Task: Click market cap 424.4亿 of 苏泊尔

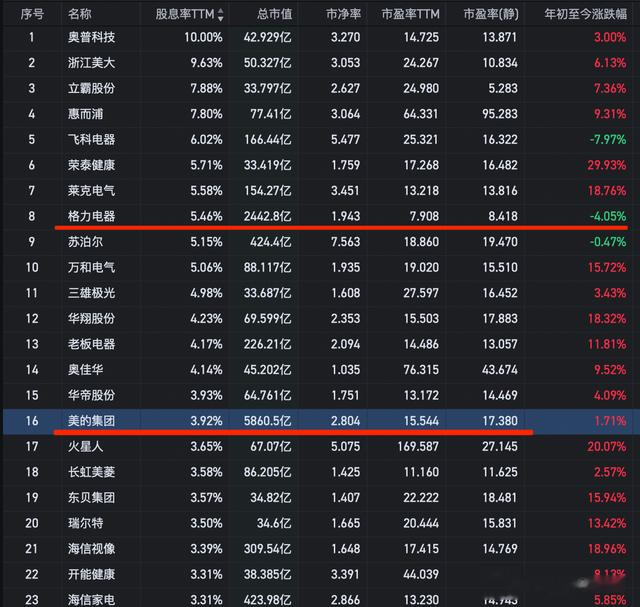Action: [x=271, y=242]
